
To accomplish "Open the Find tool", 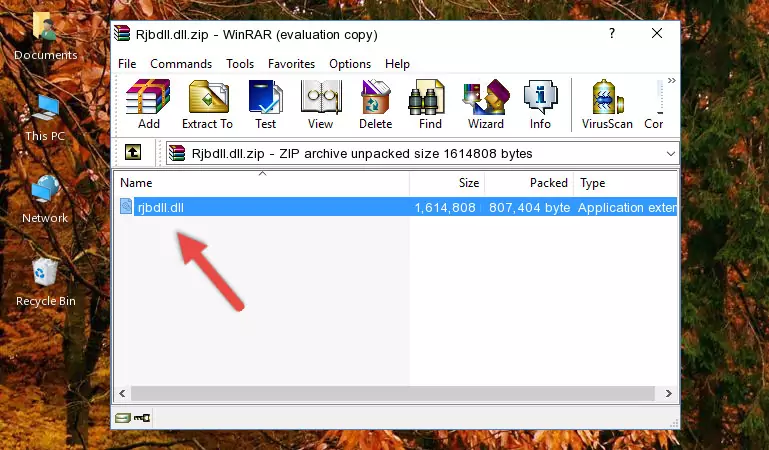I will (430, 104).
